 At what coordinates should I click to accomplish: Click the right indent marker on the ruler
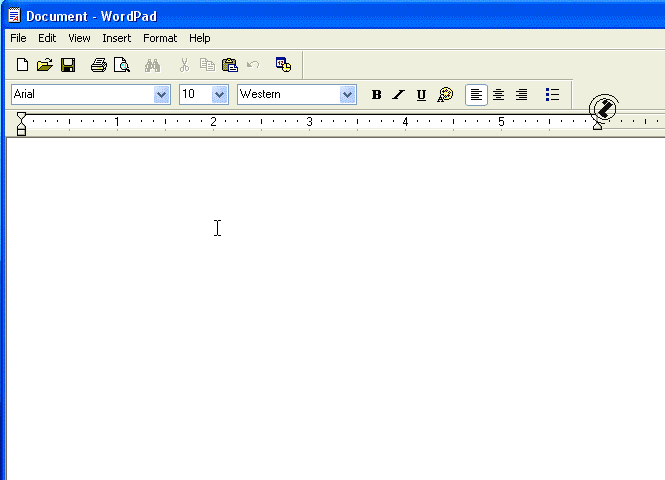(x=597, y=126)
